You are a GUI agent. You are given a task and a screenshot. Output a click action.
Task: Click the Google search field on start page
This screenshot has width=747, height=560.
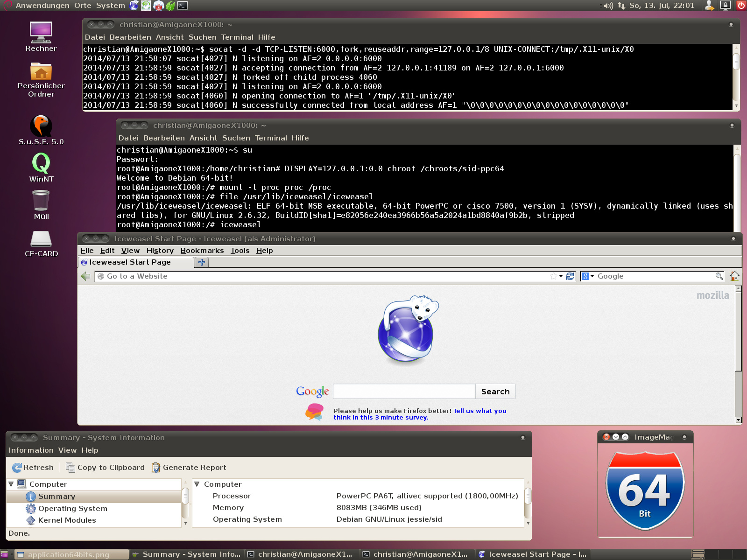404,392
